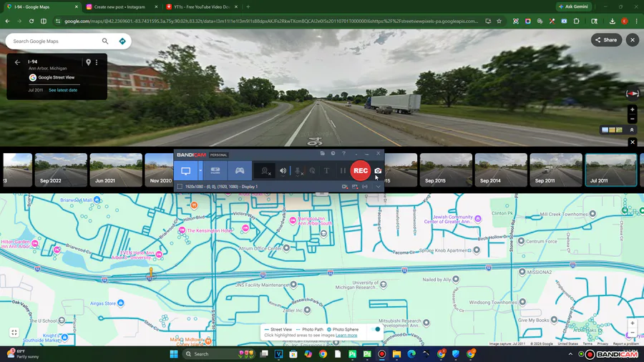Toggle Bandicam text overlay T icon
The height and width of the screenshot is (362, 644).
coord(326,171)
